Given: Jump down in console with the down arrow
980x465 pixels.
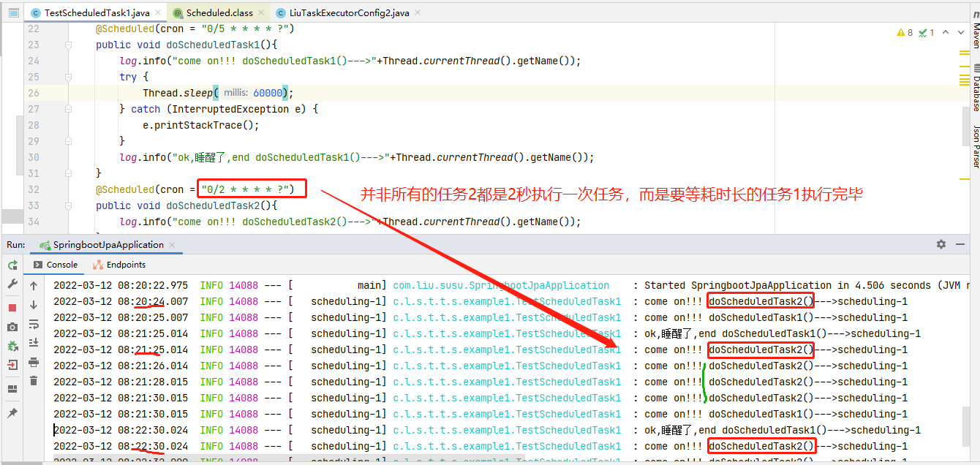Looking at the screenshot, I should (x=33, y=304).
